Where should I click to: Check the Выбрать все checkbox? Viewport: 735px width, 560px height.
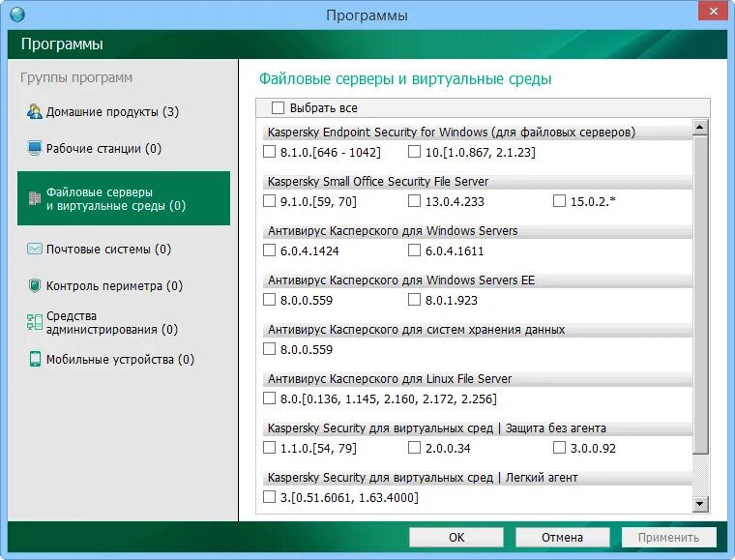coord(278,107)
